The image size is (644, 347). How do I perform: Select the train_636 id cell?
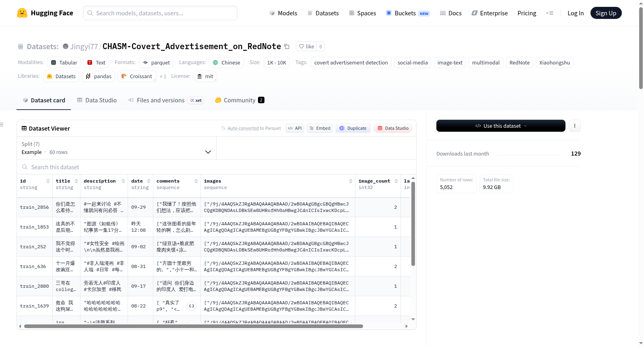[35, 266]
